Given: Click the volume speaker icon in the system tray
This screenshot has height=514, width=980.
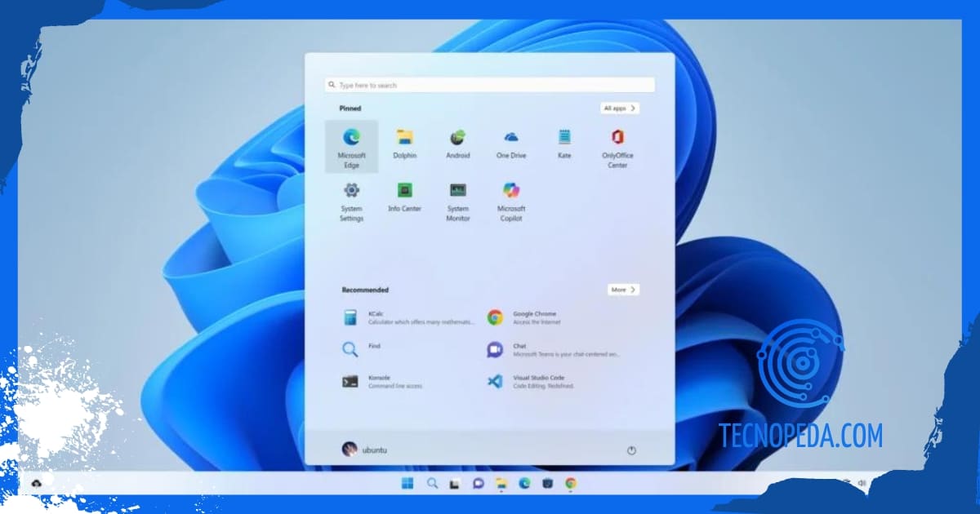Looking at the screenshot, I should (862, 483).
